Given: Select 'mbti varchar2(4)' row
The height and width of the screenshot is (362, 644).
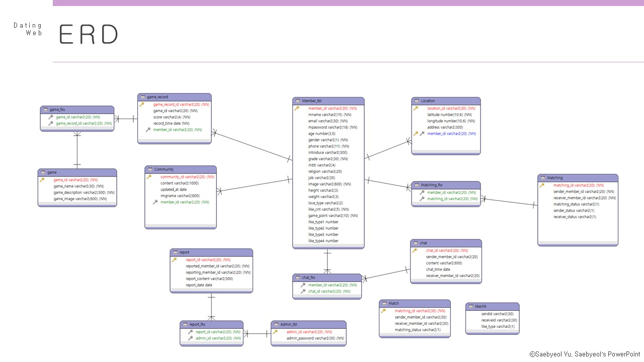Looking at the screenshot, I should pos(322,165).
